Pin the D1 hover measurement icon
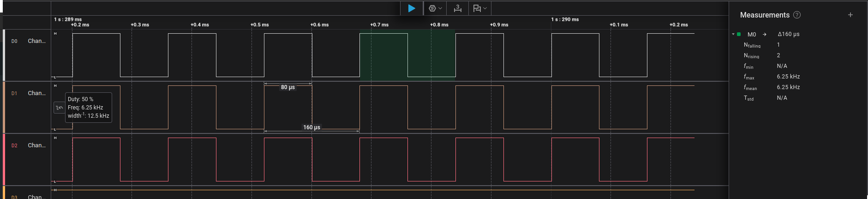Screen dimensions: 868x199 (59, 108)
